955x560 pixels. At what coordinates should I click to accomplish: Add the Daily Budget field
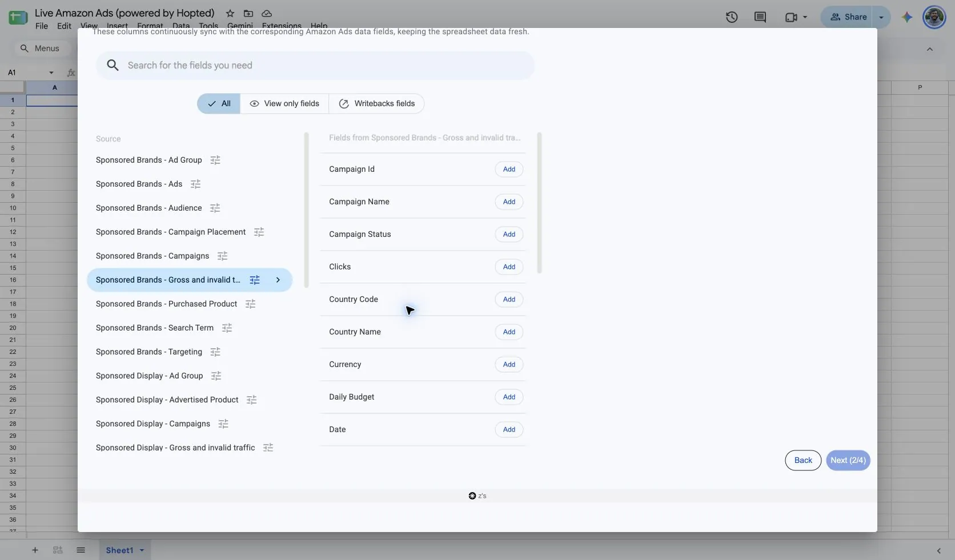click(x=509, y=397)
